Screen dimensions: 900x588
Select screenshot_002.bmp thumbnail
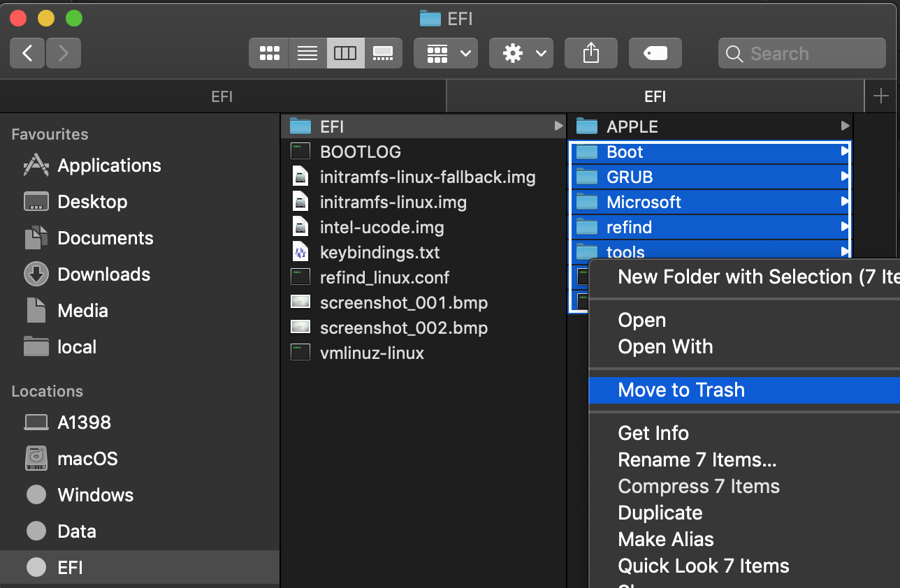click(x=300, y=328)
